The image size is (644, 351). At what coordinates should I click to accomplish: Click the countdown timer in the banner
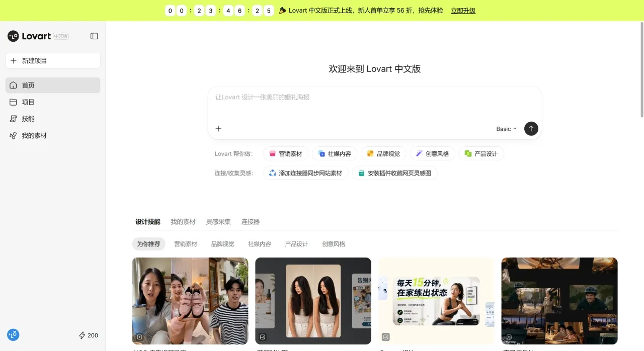pos(219,11)
